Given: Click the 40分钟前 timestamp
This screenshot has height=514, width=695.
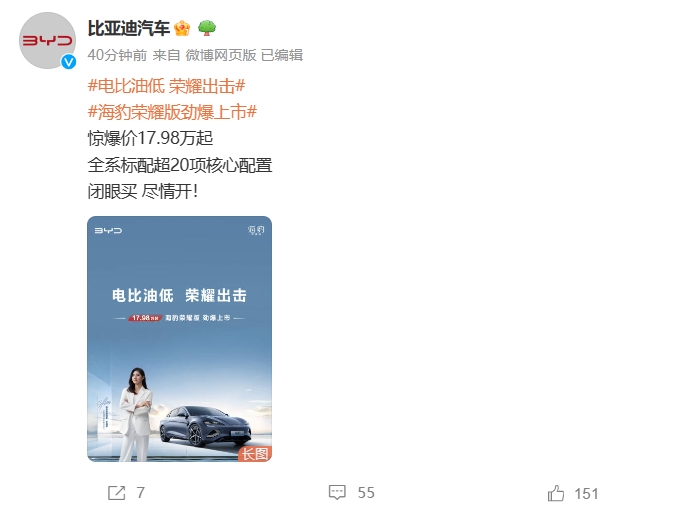Looking at the screenshot, I should 117,55.
